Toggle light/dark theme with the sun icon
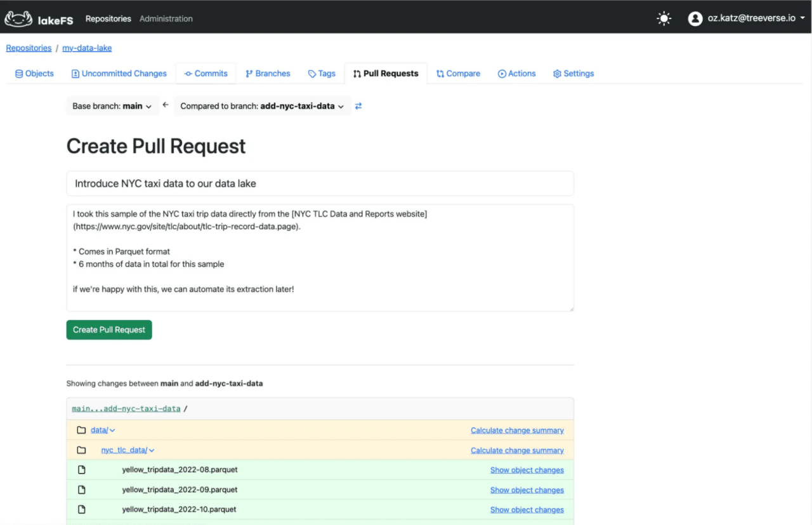The height and width of the screenshot is (525, 812). click(x=664, y=18)
